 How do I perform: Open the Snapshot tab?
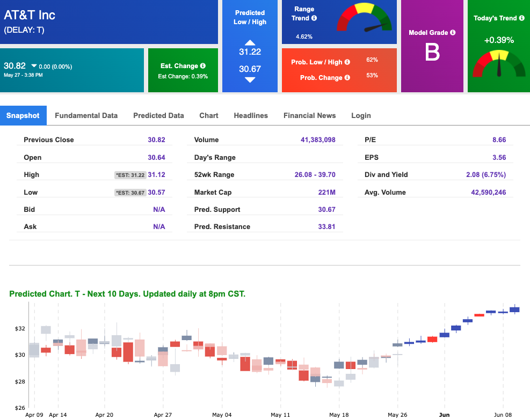point(23,115)
